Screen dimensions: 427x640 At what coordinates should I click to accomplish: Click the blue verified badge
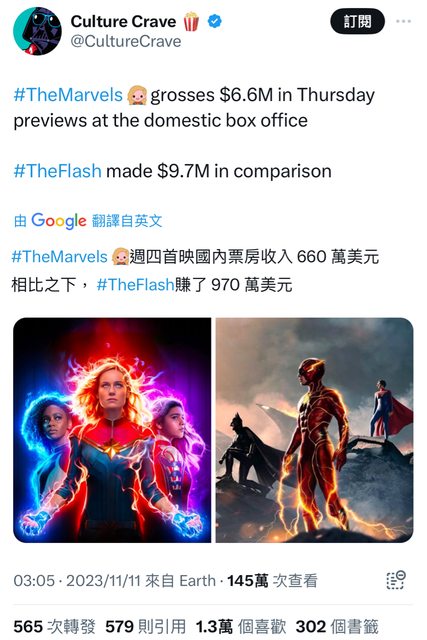pyautogui.click(x=215, y=21)
